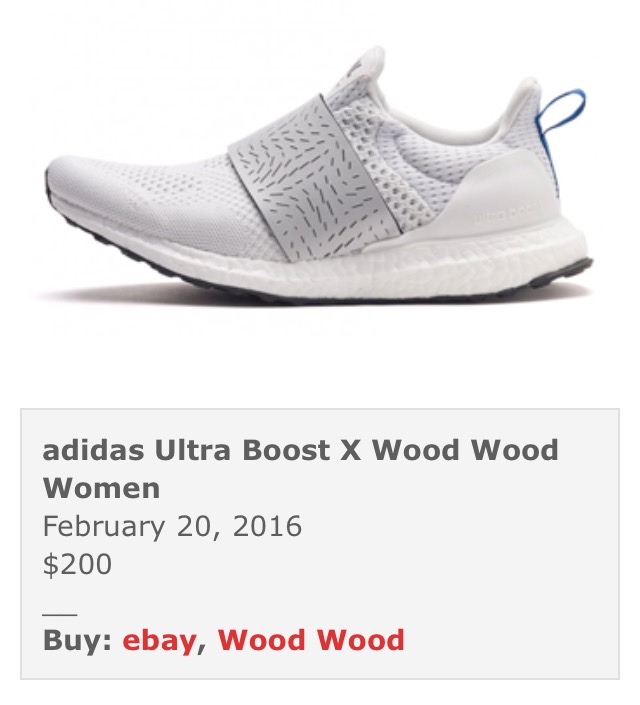Click the dark outsole under the heel
The width and height of the screenshot is (640, 705).
pyautogui.click(x=562, y=273)
